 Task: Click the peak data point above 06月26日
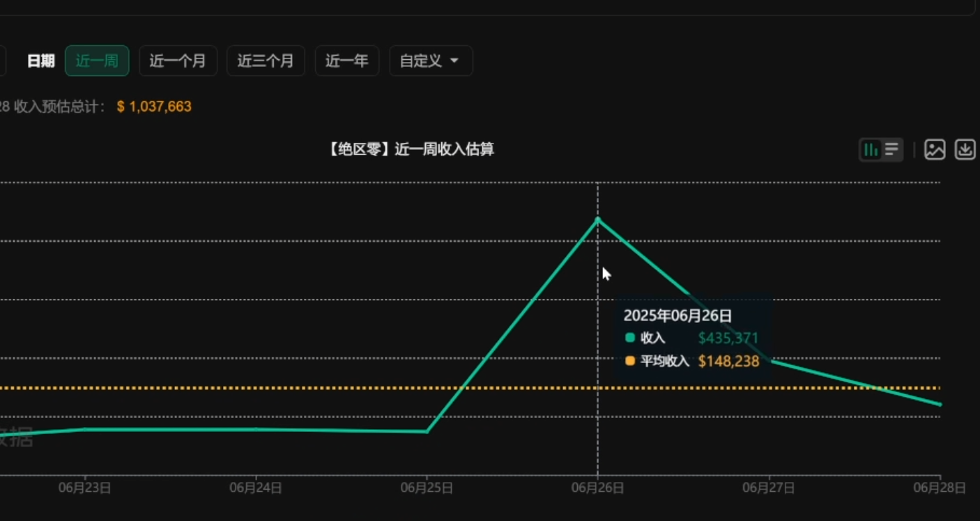tap(597, 219)
